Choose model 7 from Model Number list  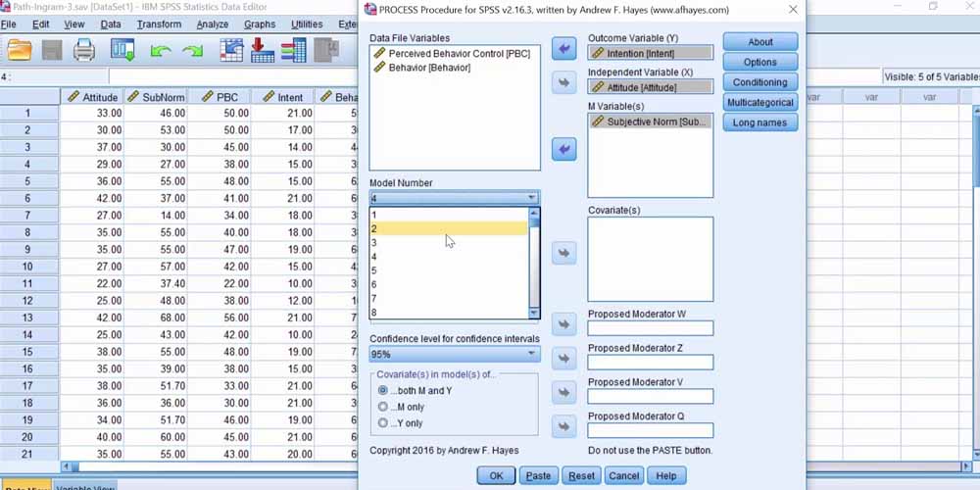point(449,299)
